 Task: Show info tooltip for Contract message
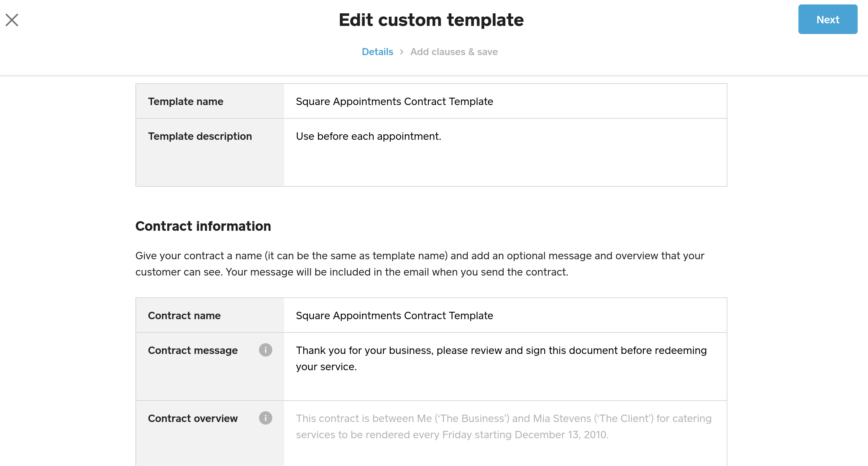click(x=265, y=350)
